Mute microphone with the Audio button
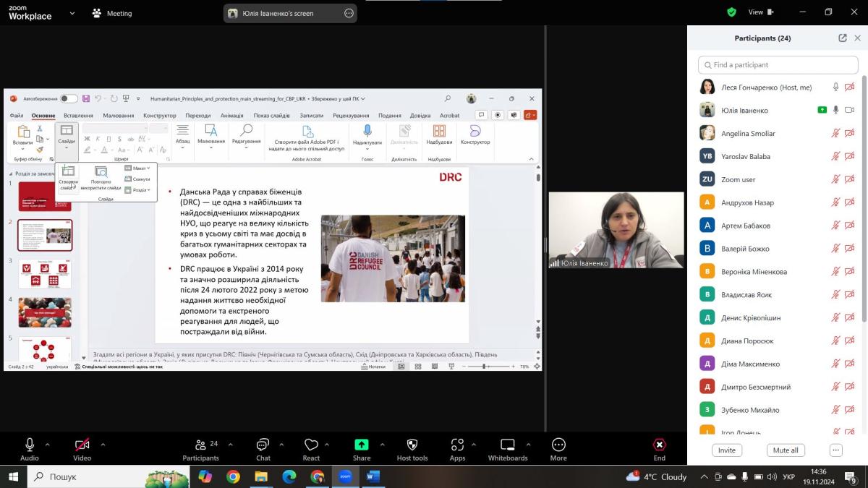Image resolution: width=868 pixels, height=488 pixels. pos(30,445)
